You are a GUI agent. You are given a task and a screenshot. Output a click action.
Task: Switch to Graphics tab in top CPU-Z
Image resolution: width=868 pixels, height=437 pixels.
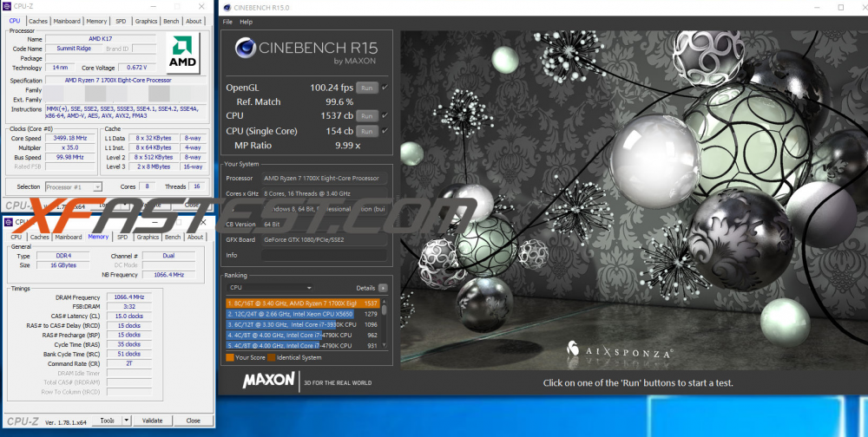[x=146, y=21]
